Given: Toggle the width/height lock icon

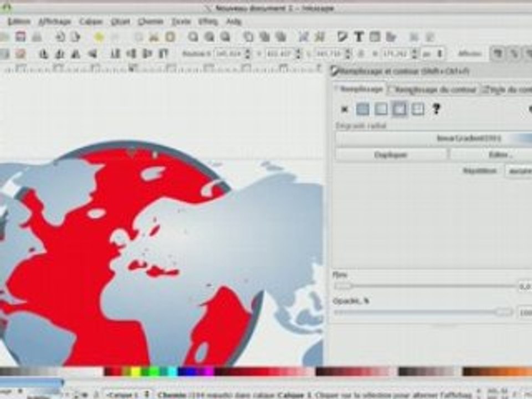Looking at the screenshot, I should (x=361, y=54).
